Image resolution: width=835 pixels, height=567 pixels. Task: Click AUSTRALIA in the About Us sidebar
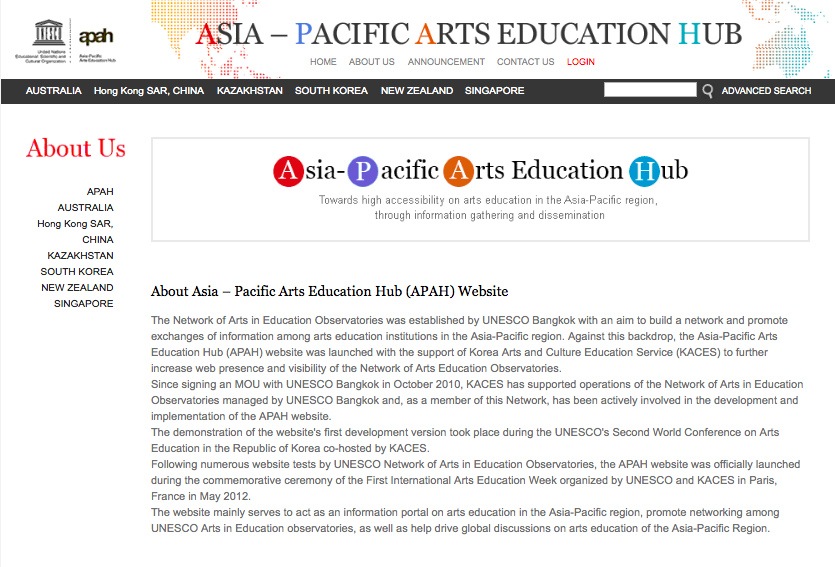tap(85, 208)
